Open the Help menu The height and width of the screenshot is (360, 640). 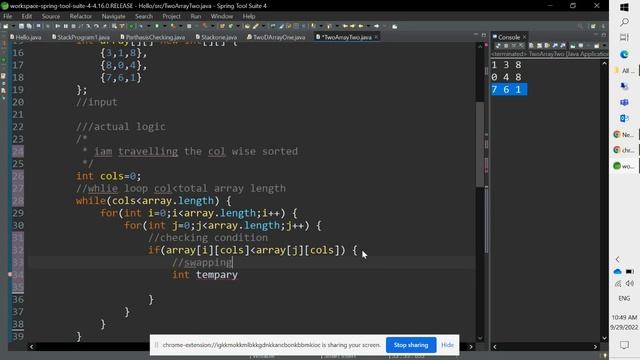point(249,16)
